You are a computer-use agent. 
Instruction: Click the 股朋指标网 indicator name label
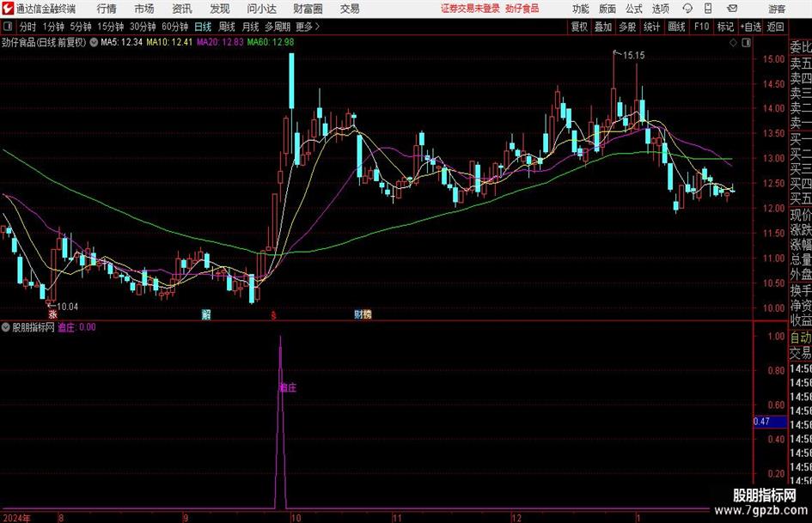(x=34, y=327)
